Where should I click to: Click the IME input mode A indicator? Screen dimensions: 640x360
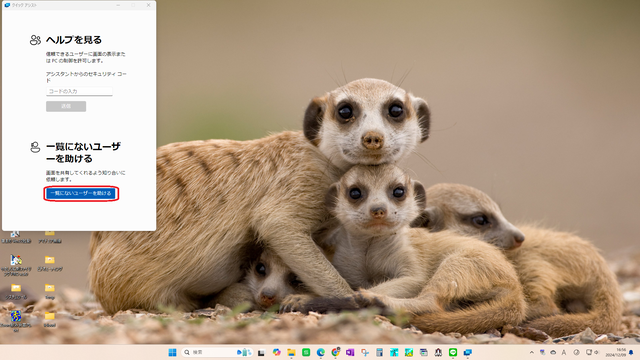(x=564, y=352)
